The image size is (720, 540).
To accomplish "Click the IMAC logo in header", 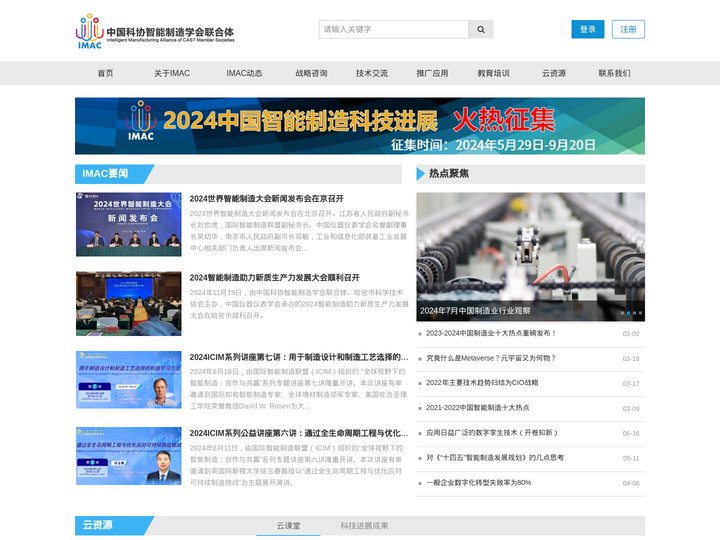I will pos(155,31).
